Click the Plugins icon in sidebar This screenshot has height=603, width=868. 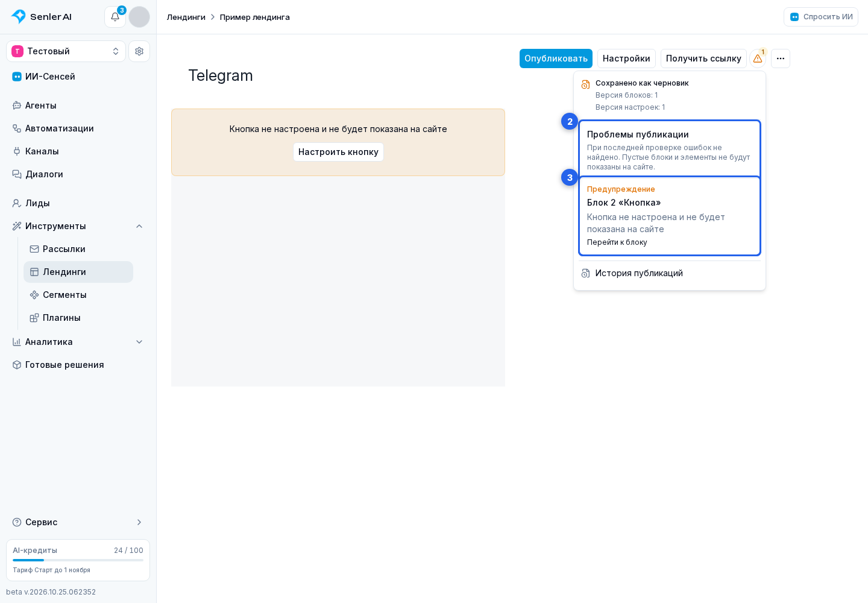pyautogui.click(x=34, y=318)
